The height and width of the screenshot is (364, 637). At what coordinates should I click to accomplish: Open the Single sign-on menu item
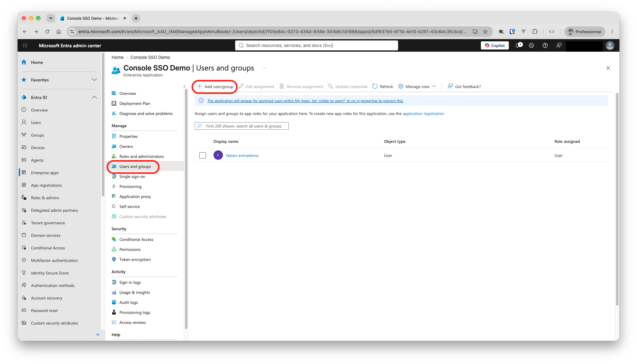(x=132, y=177)
